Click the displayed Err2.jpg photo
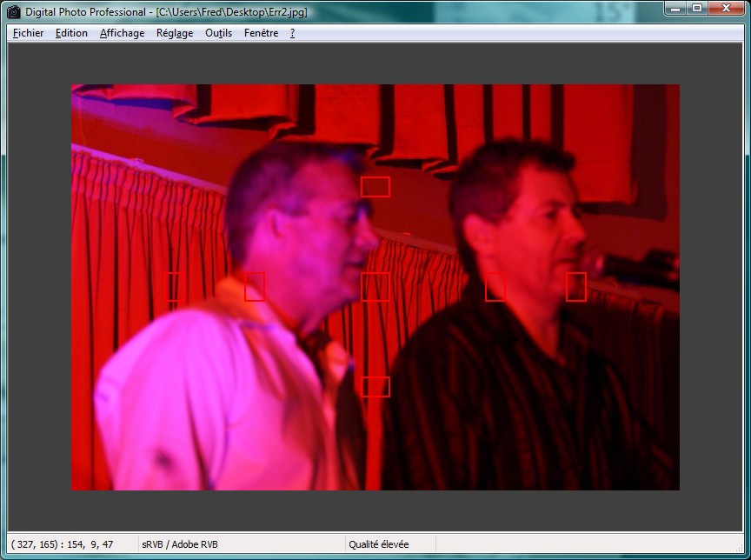 point(375,287)
